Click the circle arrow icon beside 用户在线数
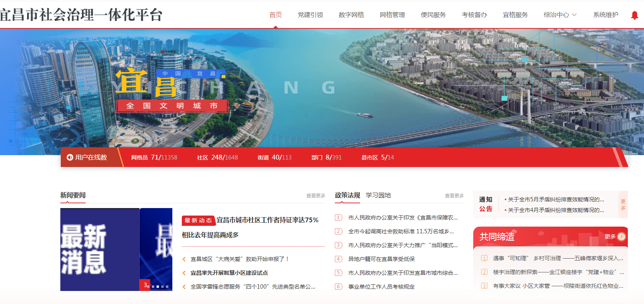Viewport: 644px width, 304px height. [x=70, y=158]
